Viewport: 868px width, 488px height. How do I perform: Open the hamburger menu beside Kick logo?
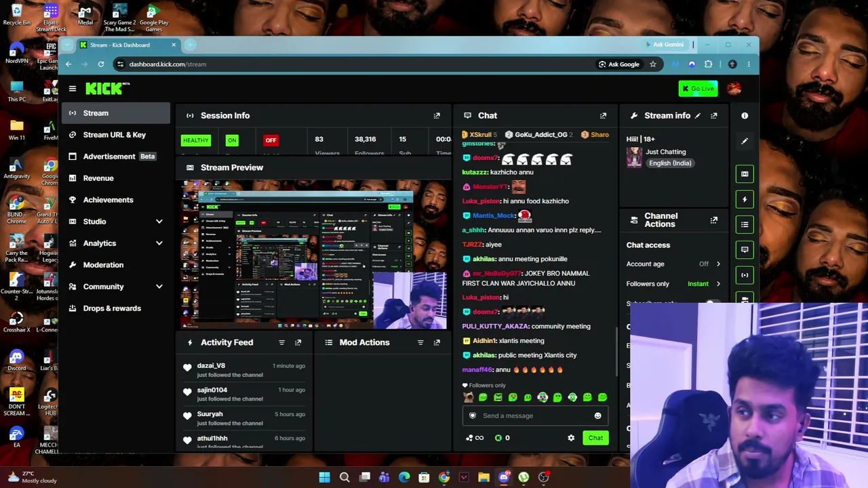point(73,89)
